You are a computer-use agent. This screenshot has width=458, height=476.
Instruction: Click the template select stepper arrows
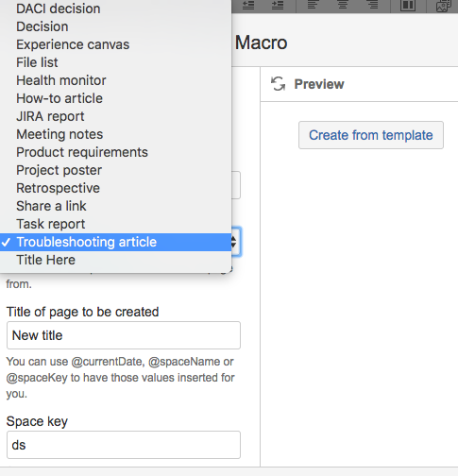[x=233, y=242]
